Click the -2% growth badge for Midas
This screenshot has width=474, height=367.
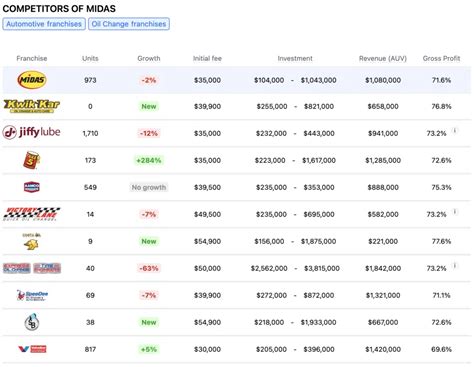click(149, 80)
